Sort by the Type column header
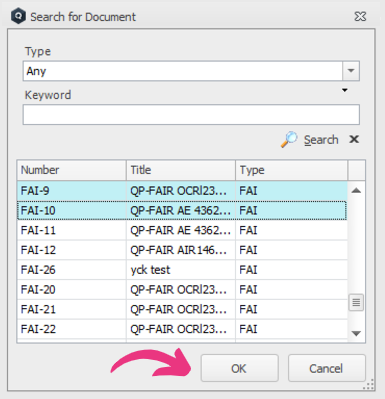 [x=292, y=170]
